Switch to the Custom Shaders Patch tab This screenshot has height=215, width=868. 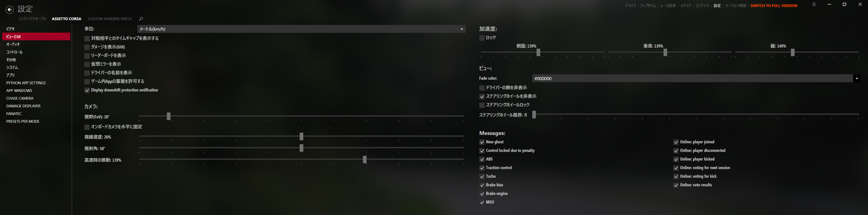click(x=109, y=19)
